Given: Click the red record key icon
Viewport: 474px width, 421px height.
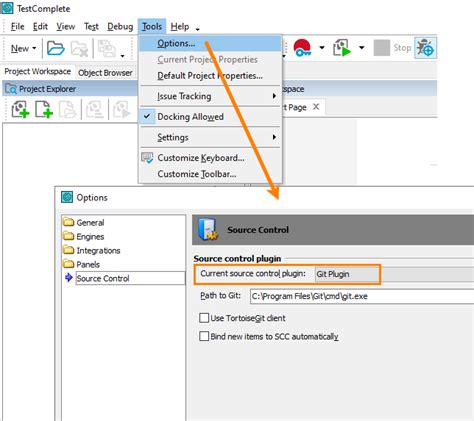Looking at the screenshot, I should (302, 48).
